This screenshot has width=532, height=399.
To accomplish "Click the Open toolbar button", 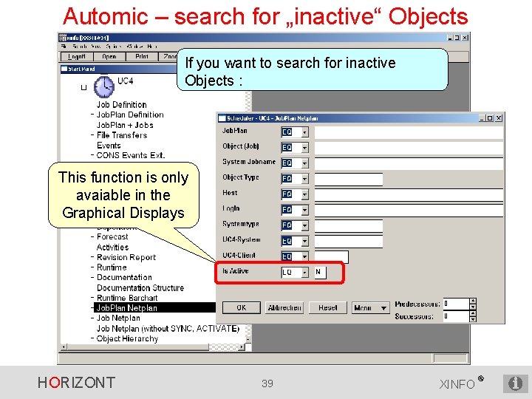I will (x=109, y=57).
